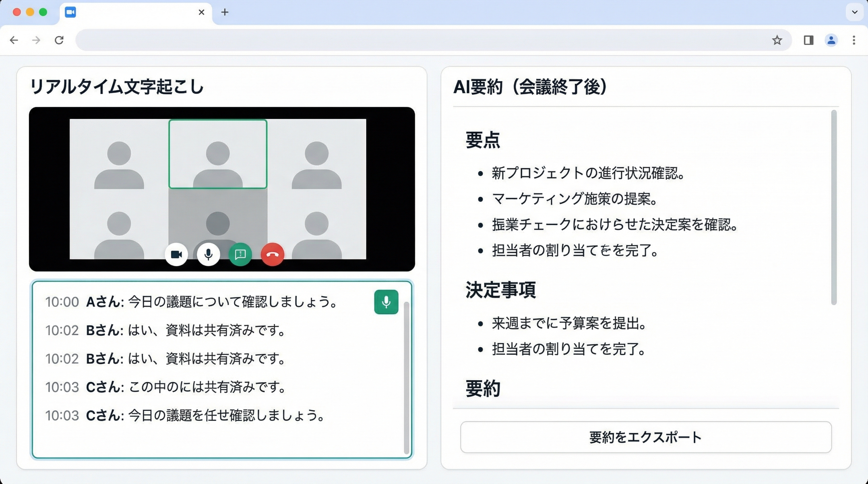Select the top-right participant video tile
The image size is (868, 484).
point(317,154)
